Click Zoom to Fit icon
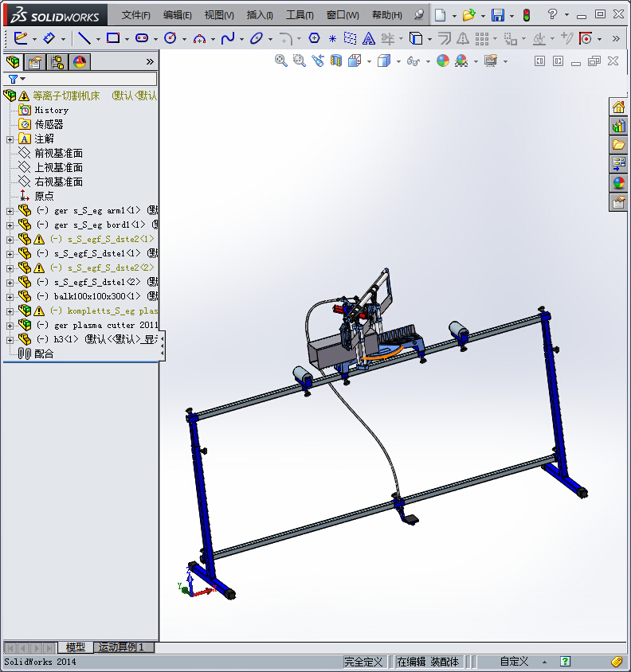Image resolution: width=631 pixels, height=672 pixels. [281, 61]
